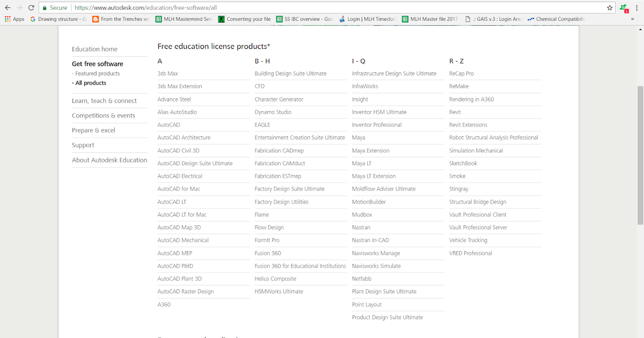
Task: Open the Chemical Compatibility bookmark
Action: coord(556,19)
